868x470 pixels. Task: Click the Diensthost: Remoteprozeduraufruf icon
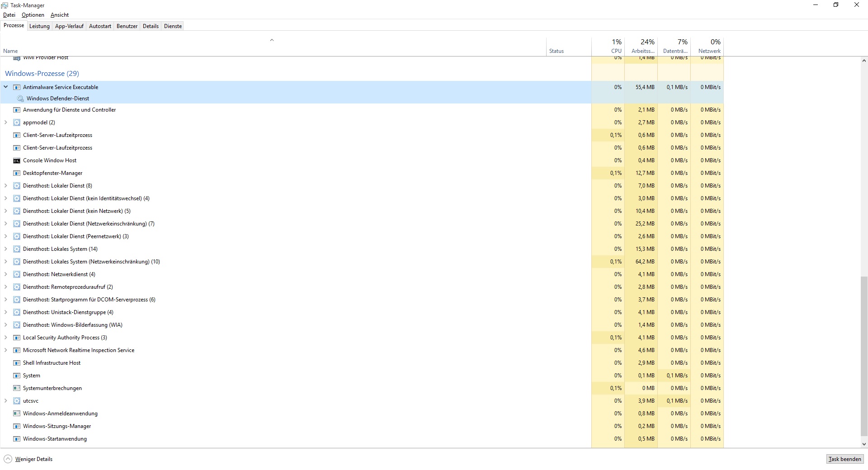[17, 287]
